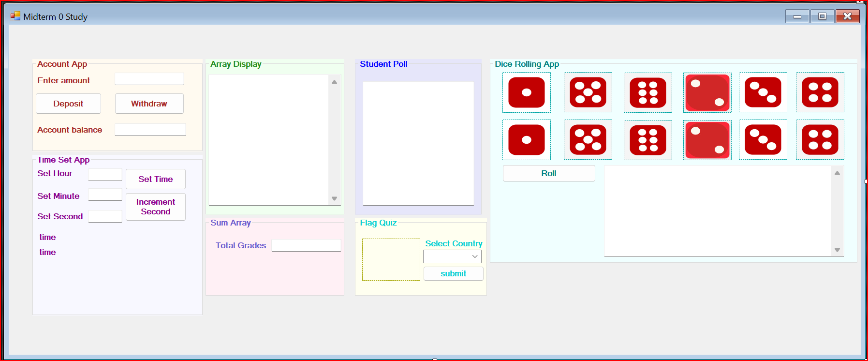This screenshot has width=868, height=361.
Task: Focus the Enter amount text box
Action: 149,79
